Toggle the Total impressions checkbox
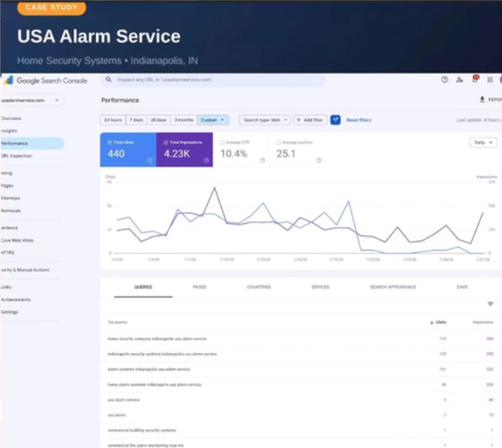The image size is (502, 448). tap(166, 142)
